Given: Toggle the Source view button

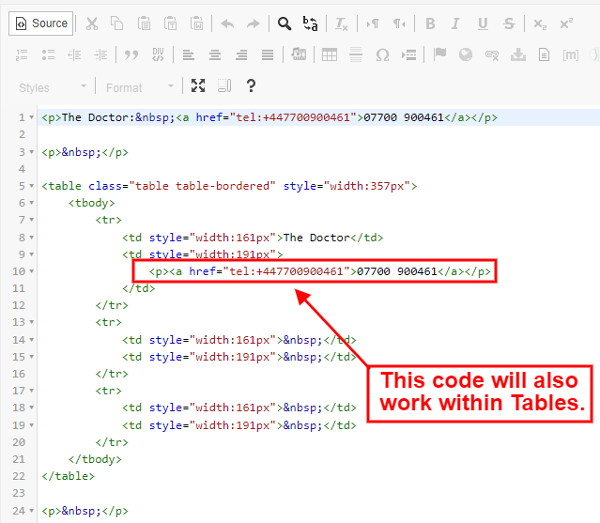Looking at the screenshot, I should point(41,23).
